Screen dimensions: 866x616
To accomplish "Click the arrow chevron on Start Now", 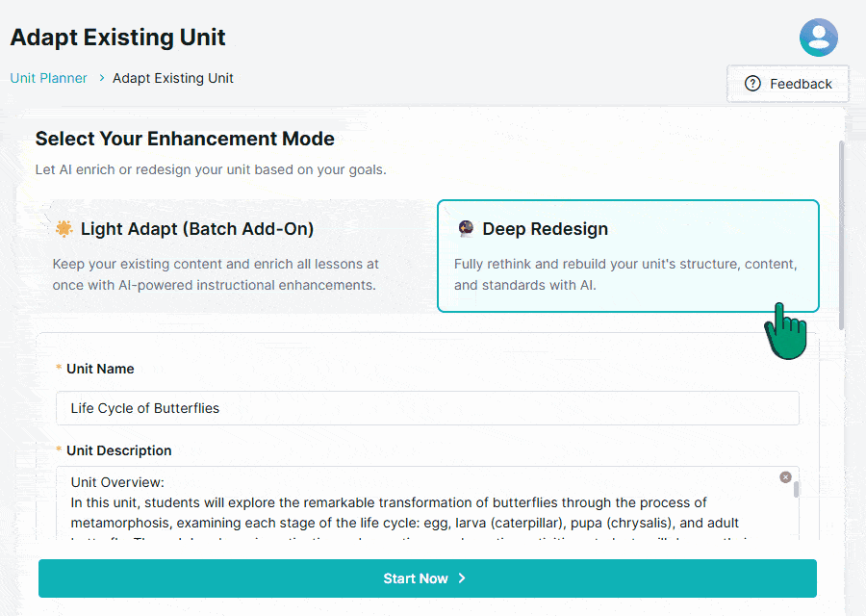I will point(462,578).
